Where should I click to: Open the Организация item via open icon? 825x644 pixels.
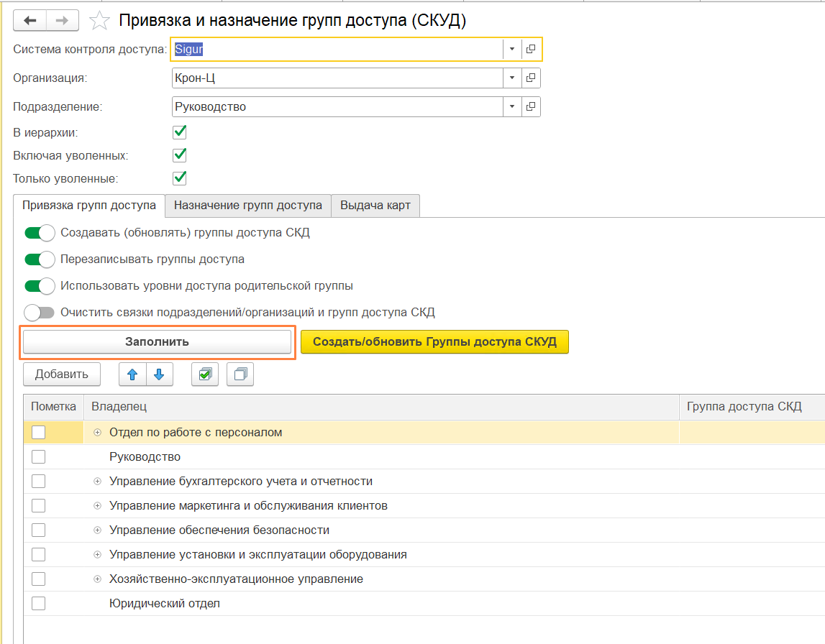point(531,78)
